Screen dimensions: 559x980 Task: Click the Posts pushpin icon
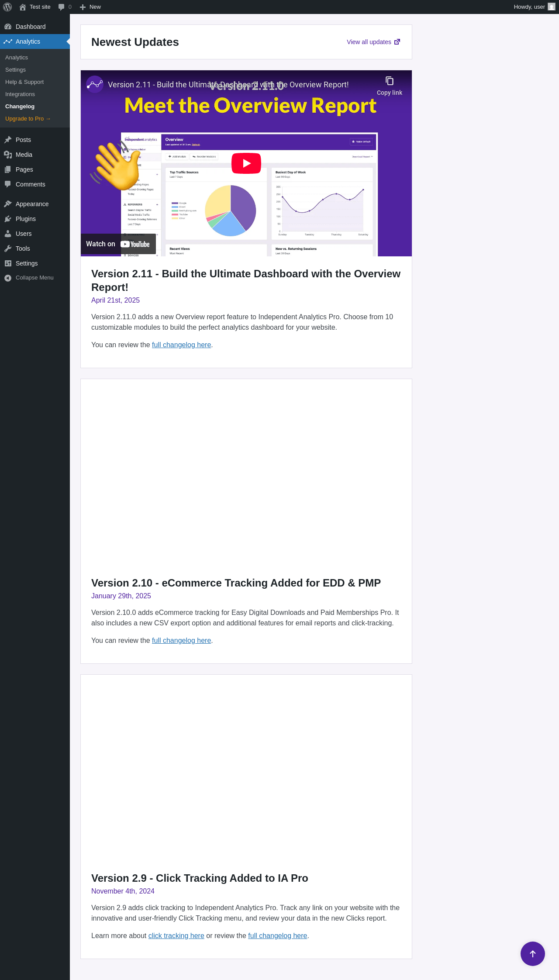click(8, 140)
